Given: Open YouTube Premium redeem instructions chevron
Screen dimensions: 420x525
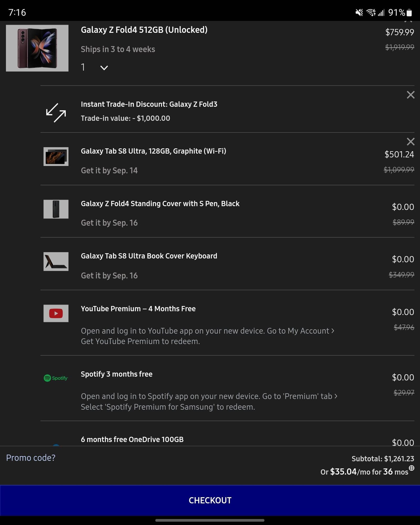Looking at the screenshot, I should tap(333, 331).
